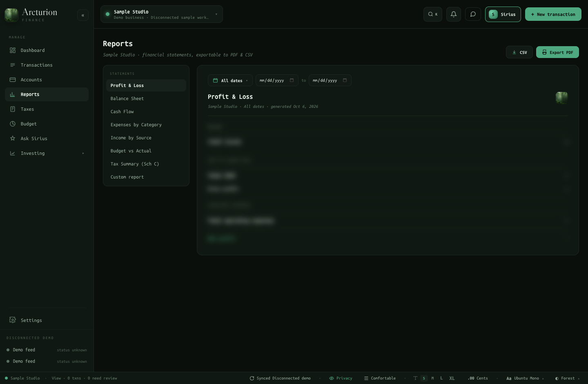Click the Budget clock icon

[13, 124]
